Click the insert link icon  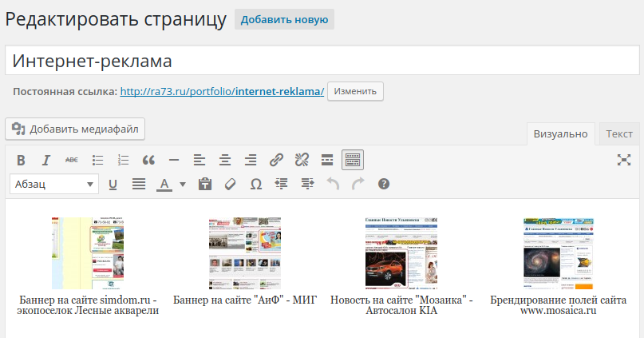(x=276, y=160)
